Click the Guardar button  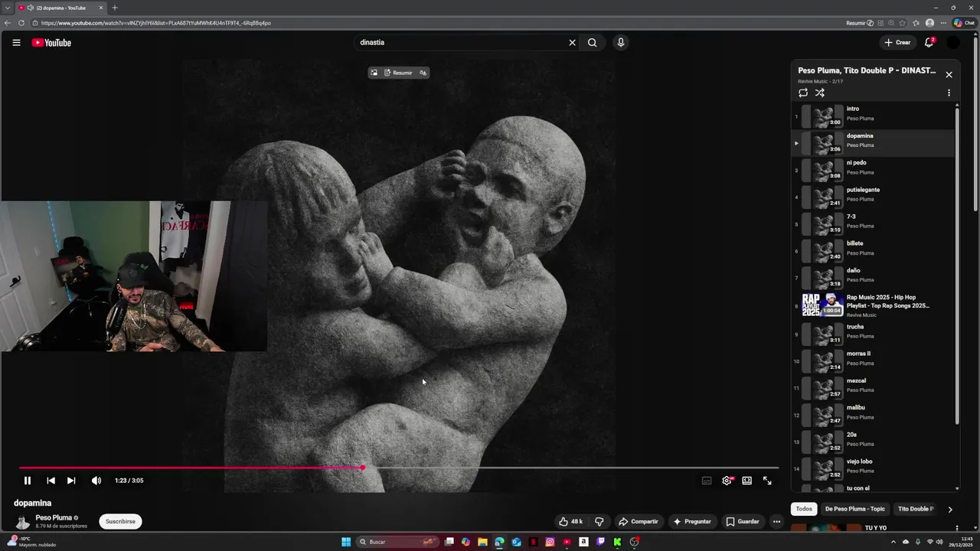pyautogui.click(x=743, y=522)
